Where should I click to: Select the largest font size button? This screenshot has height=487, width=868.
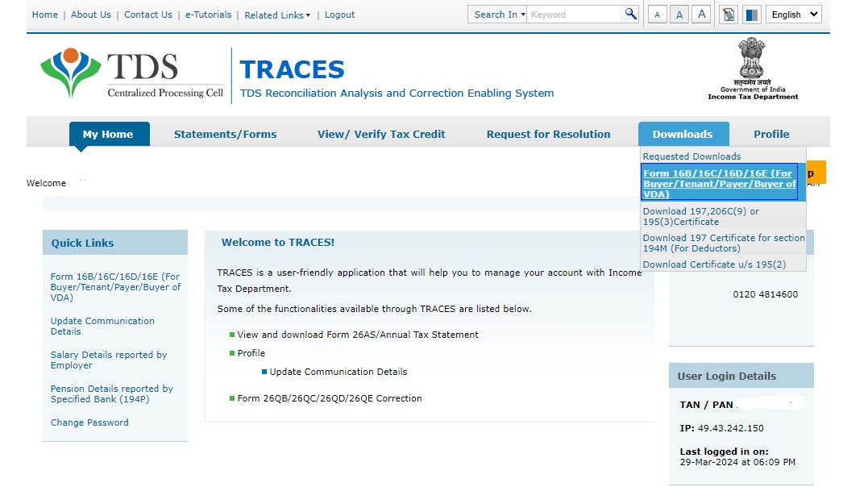[x=701, y=15]
